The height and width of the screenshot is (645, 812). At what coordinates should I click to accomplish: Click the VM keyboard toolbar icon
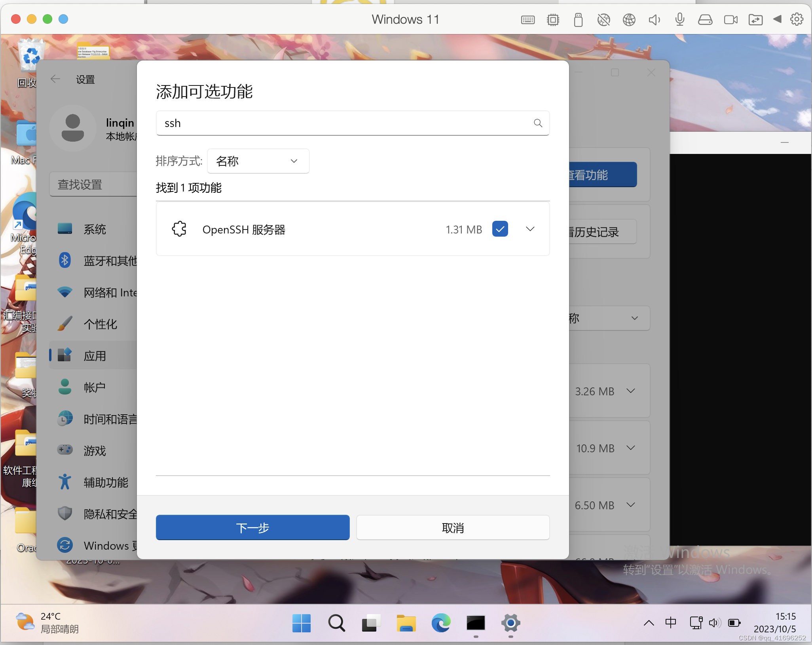click(x=528, y=19)
